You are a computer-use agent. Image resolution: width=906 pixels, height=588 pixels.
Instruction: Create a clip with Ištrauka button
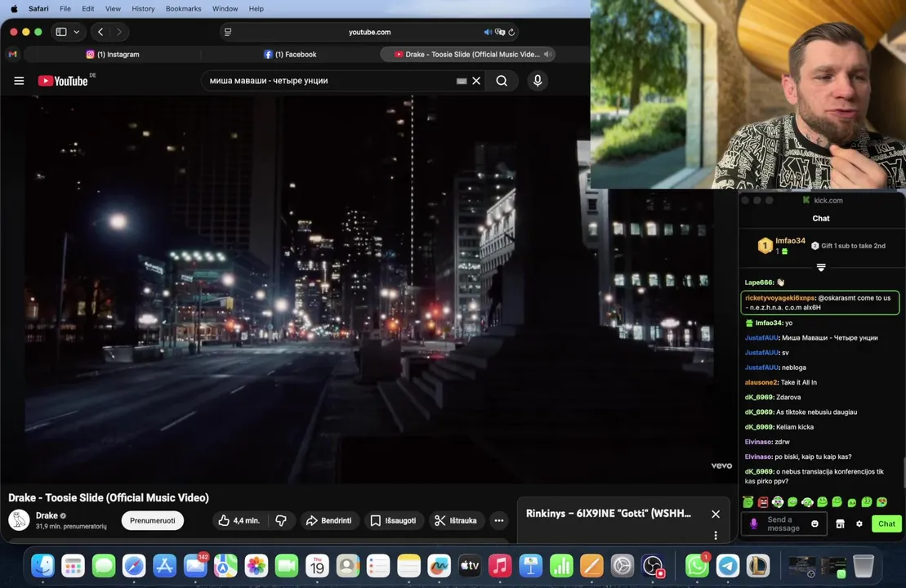click(456, 520)
